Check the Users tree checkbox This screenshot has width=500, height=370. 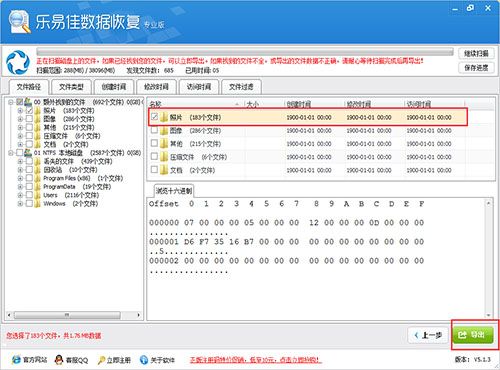click(29, 195)
